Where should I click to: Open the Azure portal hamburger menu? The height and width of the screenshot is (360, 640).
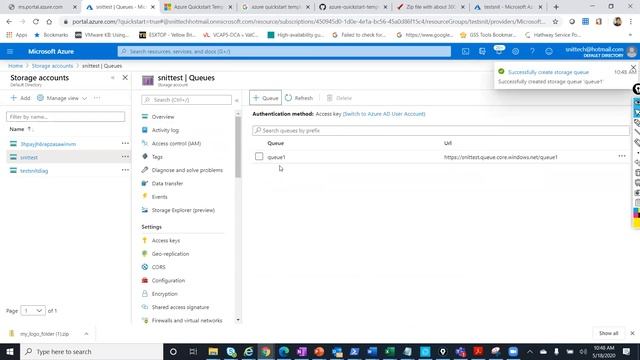10,51
